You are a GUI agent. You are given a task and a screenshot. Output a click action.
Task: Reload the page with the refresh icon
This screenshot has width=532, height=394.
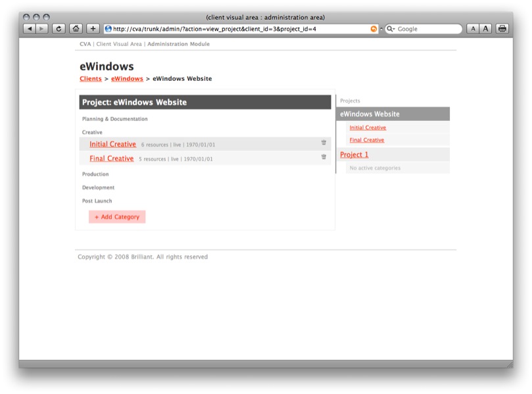(59, 29)
